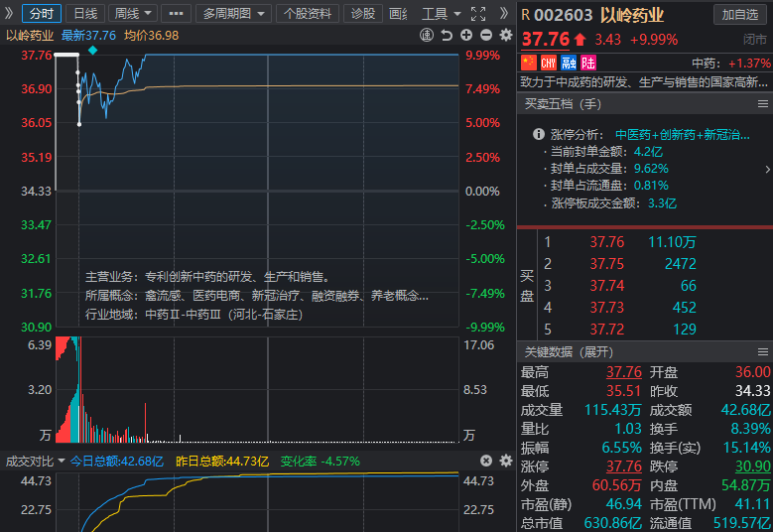
Task: Zoom out using the minus icon
Action: (486, 35)
